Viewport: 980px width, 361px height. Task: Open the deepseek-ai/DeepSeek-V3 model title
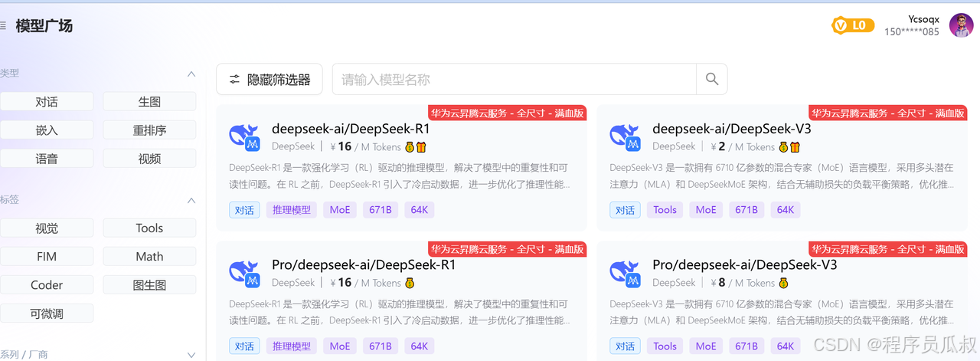[732, 129]
